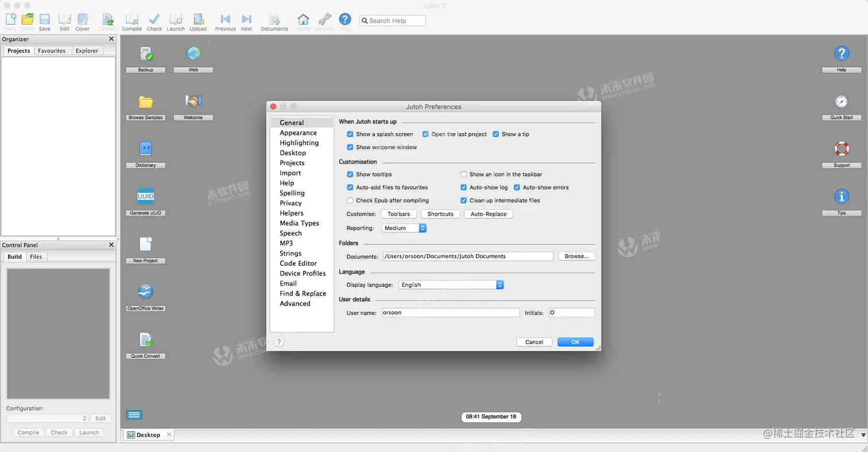Open the Backup desktop icon
The image size is (868, 452).
click(x=146, y=54)
